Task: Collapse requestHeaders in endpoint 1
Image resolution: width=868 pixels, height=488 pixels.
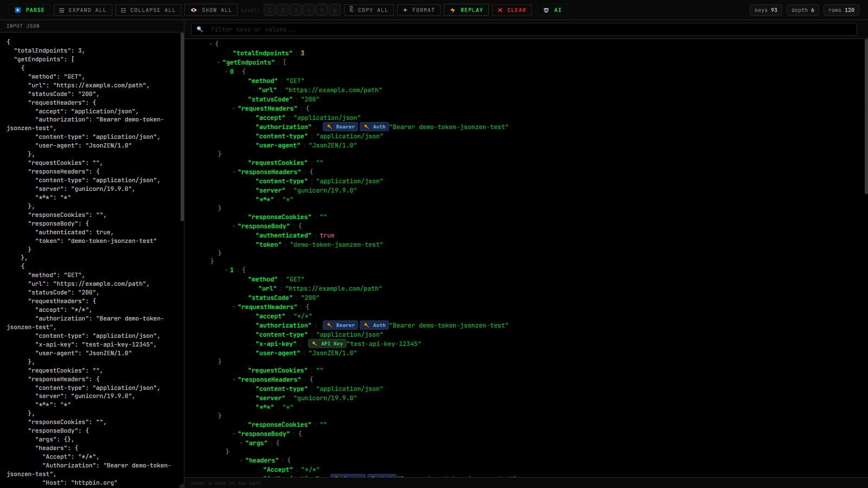Action: click(234, 307)
